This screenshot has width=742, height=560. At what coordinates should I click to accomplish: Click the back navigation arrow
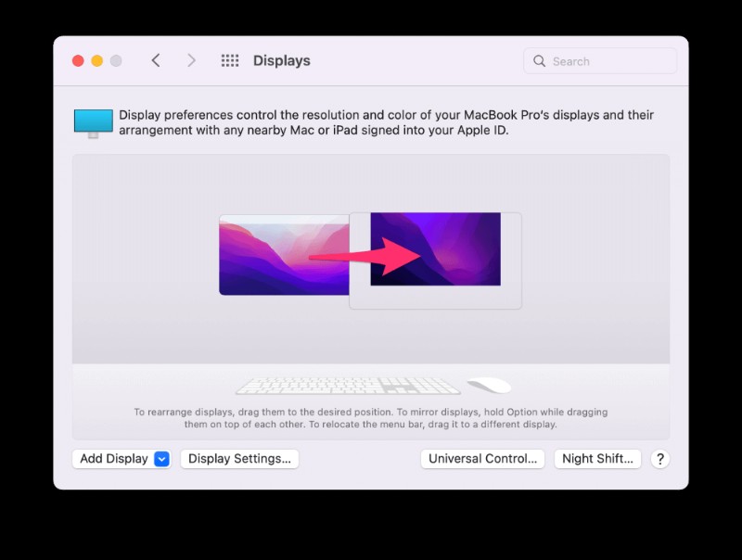(156, 59)
